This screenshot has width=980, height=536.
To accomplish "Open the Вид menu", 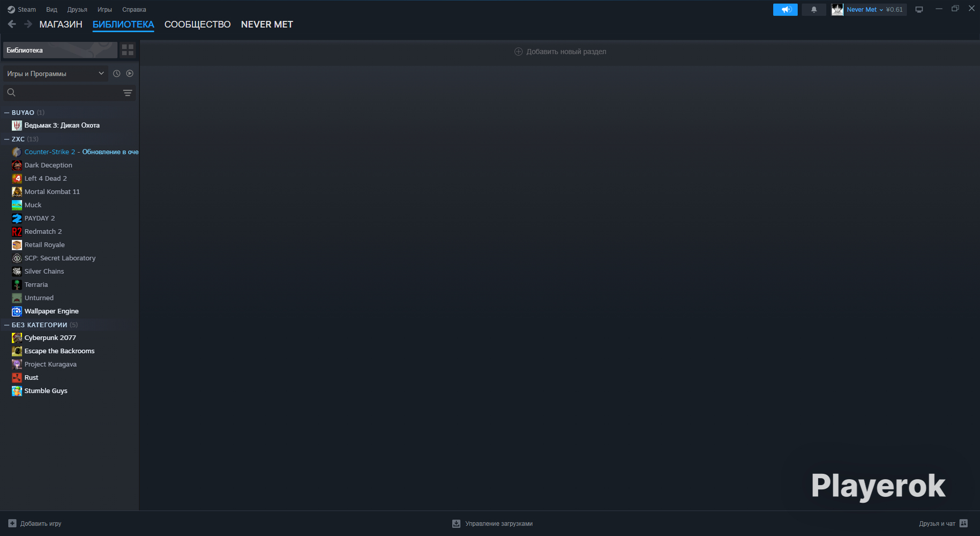I will pos(51,10).
